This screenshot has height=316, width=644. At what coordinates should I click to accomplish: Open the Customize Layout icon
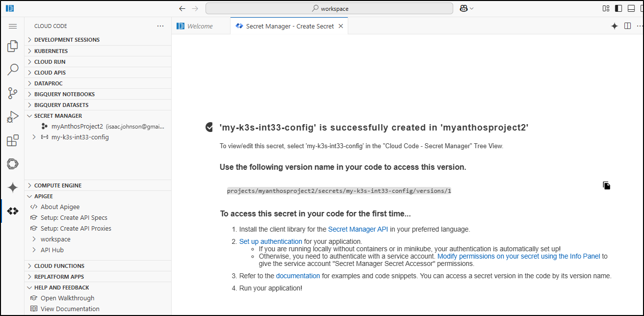click(606, 8)
